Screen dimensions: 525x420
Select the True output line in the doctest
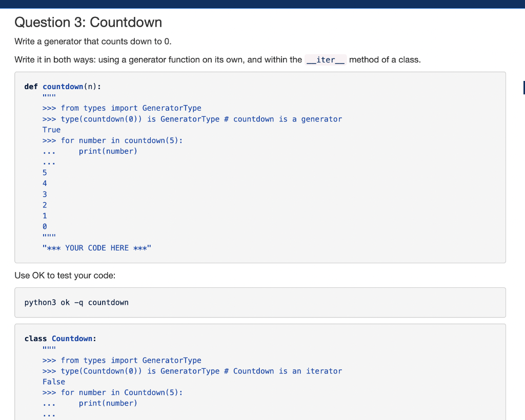(51, 130)
